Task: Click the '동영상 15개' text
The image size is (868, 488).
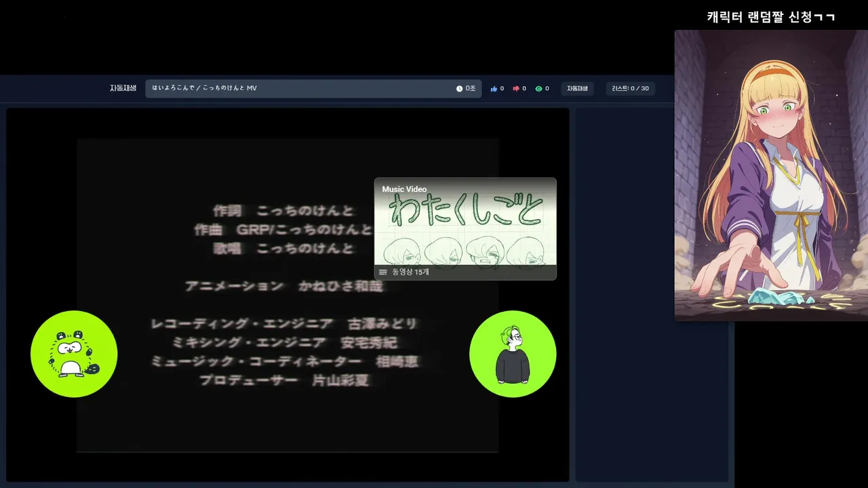Action: coord(410,272)
